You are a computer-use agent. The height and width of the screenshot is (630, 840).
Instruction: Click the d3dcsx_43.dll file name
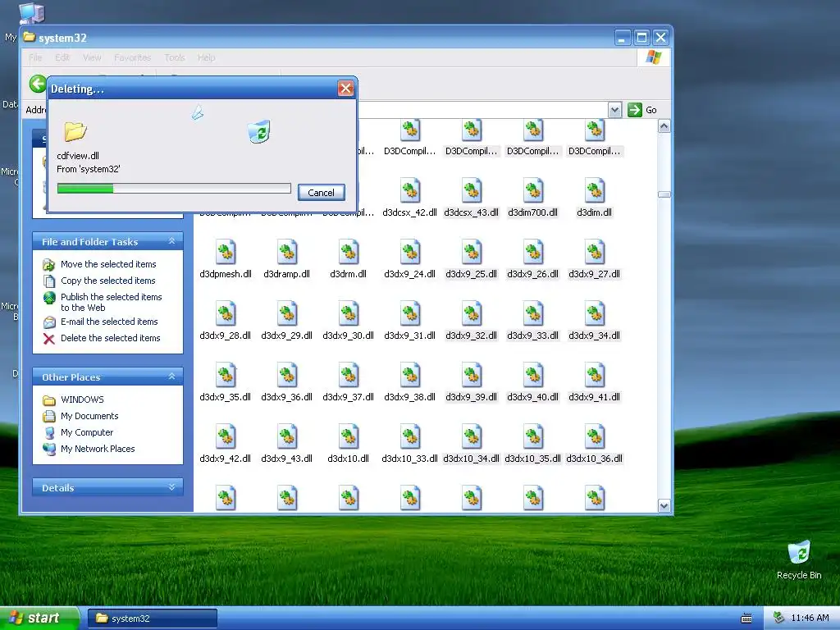(x=472, y=212)
